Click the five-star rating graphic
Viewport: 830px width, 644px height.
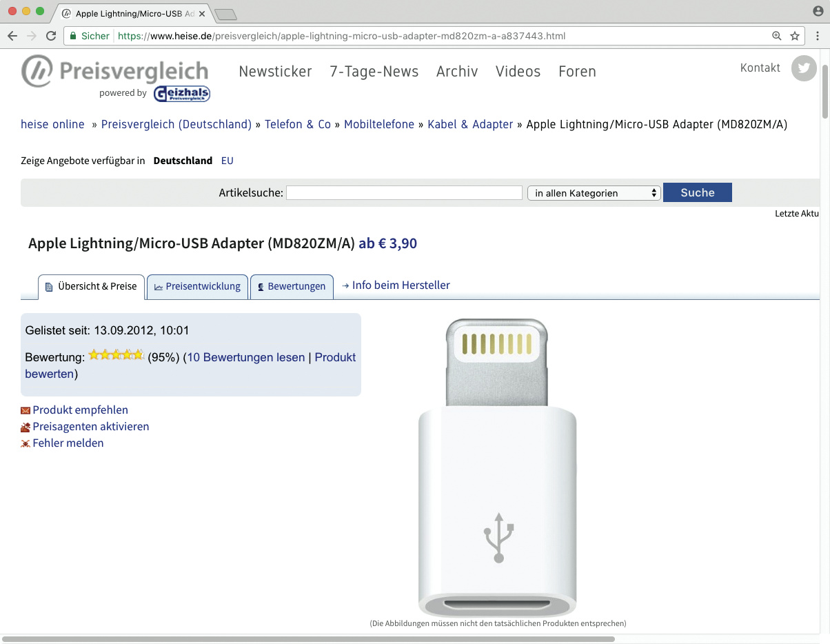point(116,355)
